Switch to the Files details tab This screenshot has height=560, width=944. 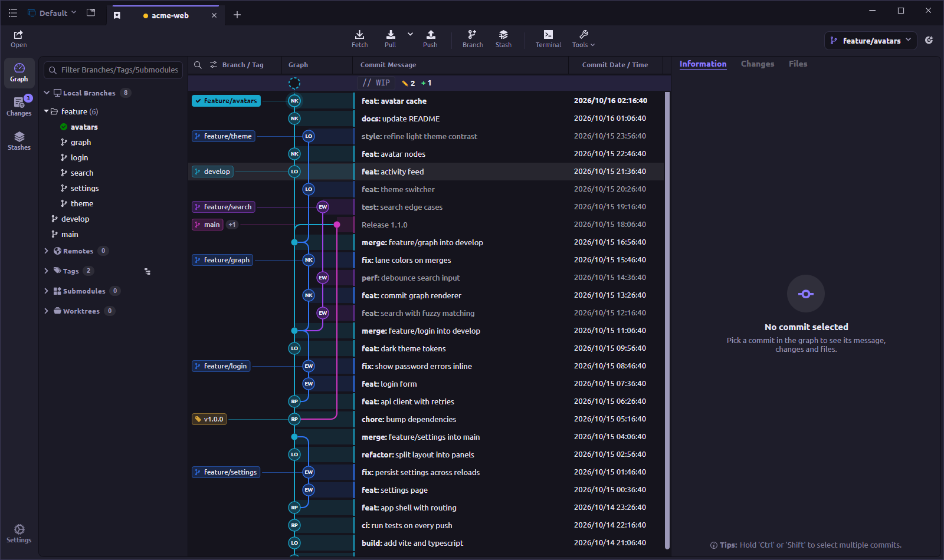(798, 64)
